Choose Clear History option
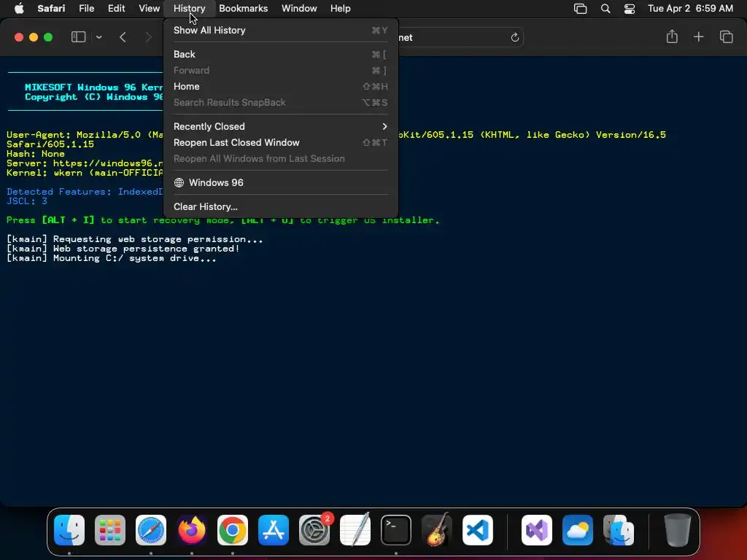Viewport: 747px width, 560px height. tap(281, 206)
